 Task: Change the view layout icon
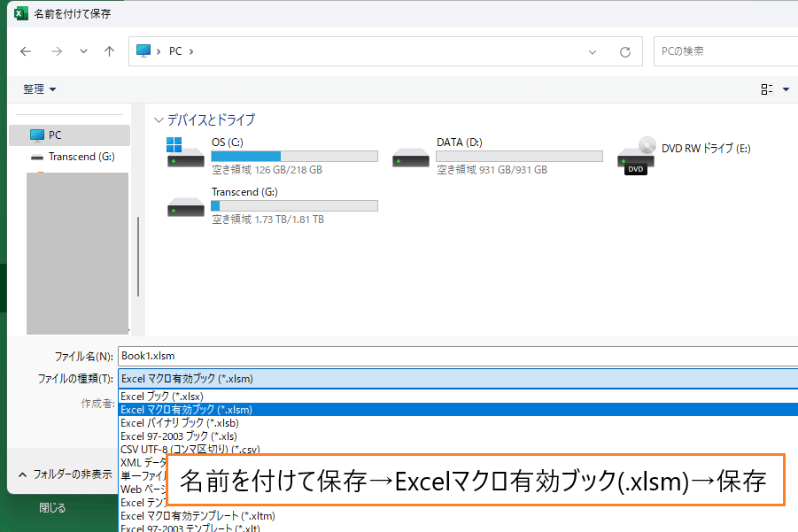tap(767, 89)
